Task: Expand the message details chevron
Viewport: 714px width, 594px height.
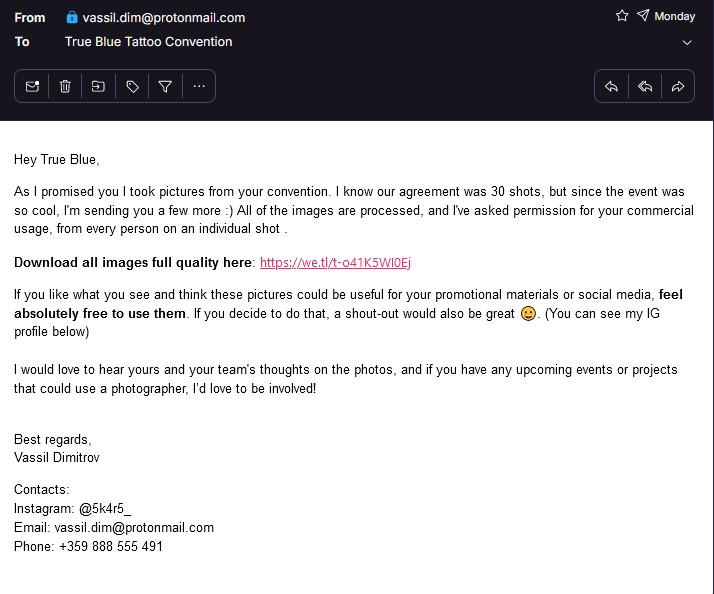Action: (687, 42)
